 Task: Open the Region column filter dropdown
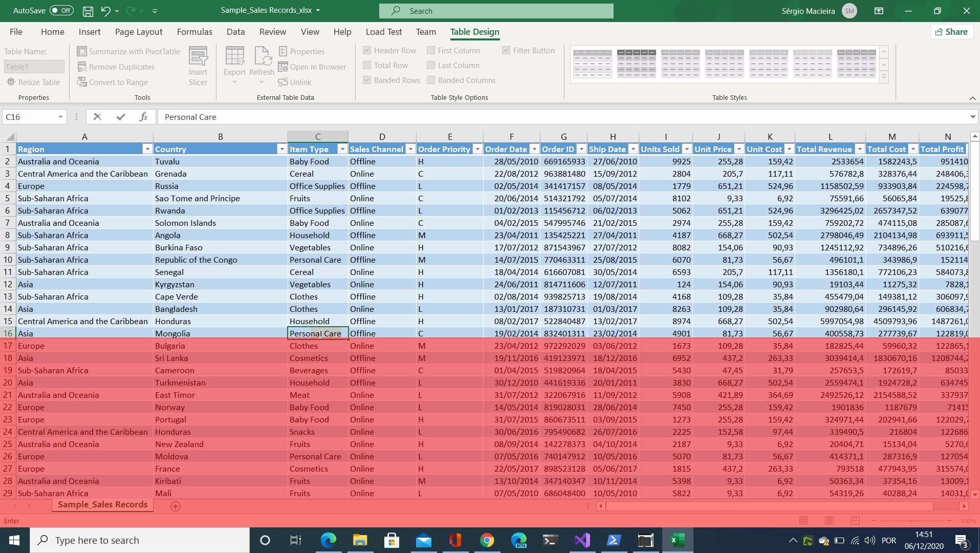[147, 149]
